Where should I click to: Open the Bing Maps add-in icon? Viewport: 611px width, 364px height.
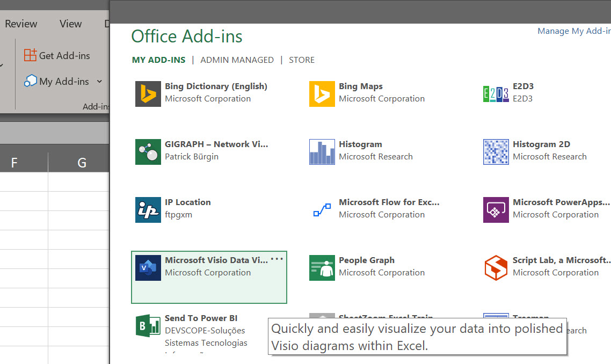click(x=322, y=94)
